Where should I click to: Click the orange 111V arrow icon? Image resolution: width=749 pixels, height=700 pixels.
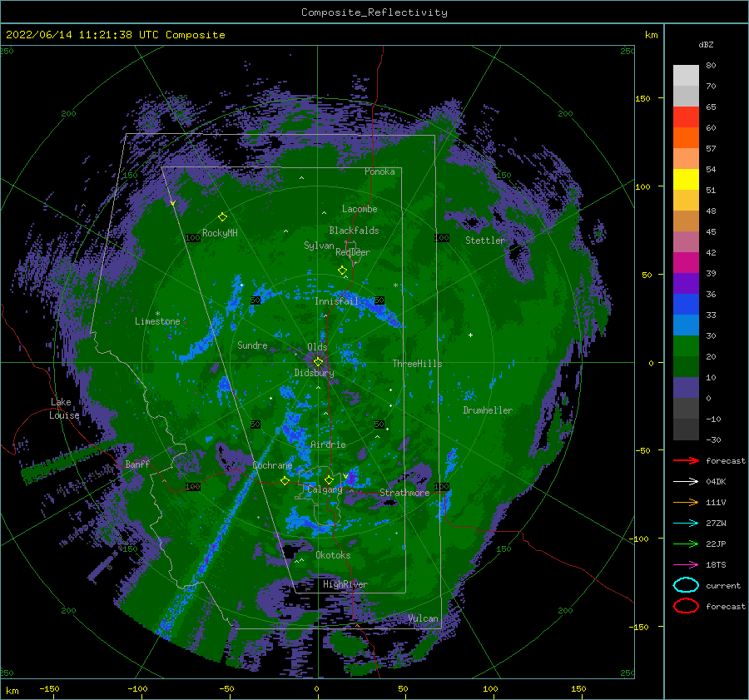(686, 502)
